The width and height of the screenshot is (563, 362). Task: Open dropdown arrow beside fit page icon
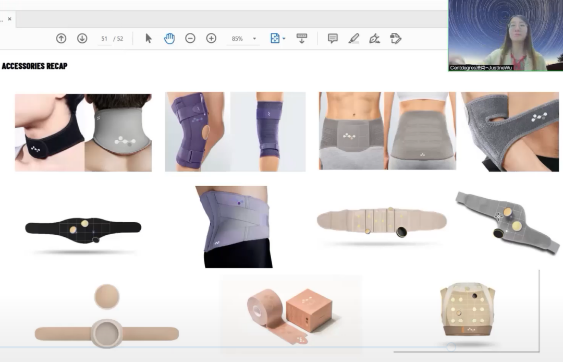pyautogui.click(x=284, y=38)
